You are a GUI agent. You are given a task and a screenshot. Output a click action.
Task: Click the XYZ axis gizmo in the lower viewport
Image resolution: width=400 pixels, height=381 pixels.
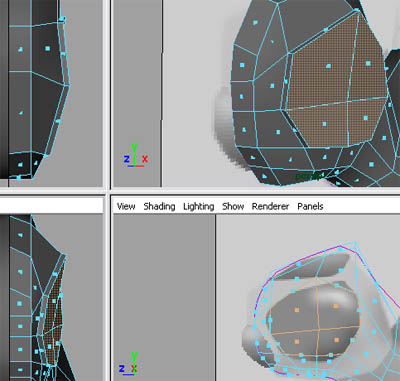coord(129,363)
